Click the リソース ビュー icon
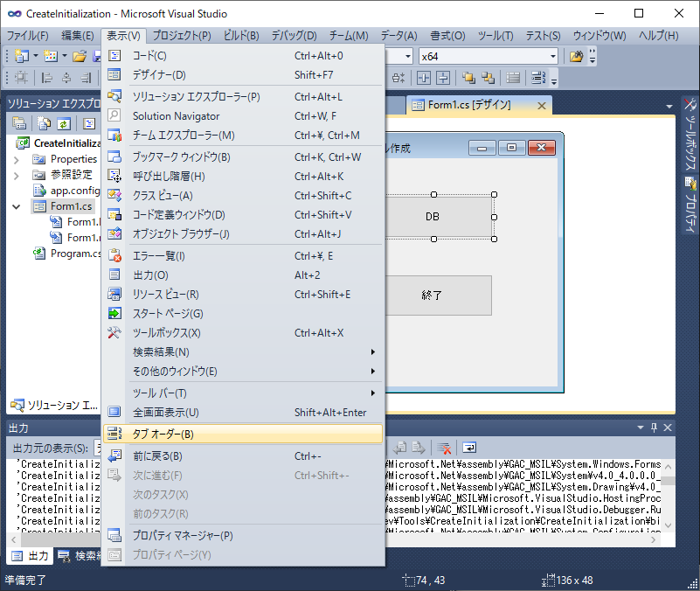 click(114, 294)
